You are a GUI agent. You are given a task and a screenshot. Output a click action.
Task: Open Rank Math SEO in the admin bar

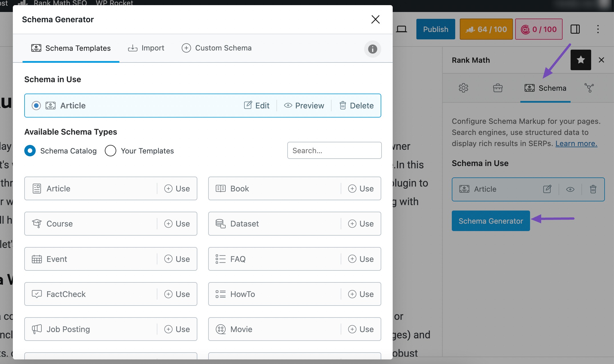pos(53,3)
